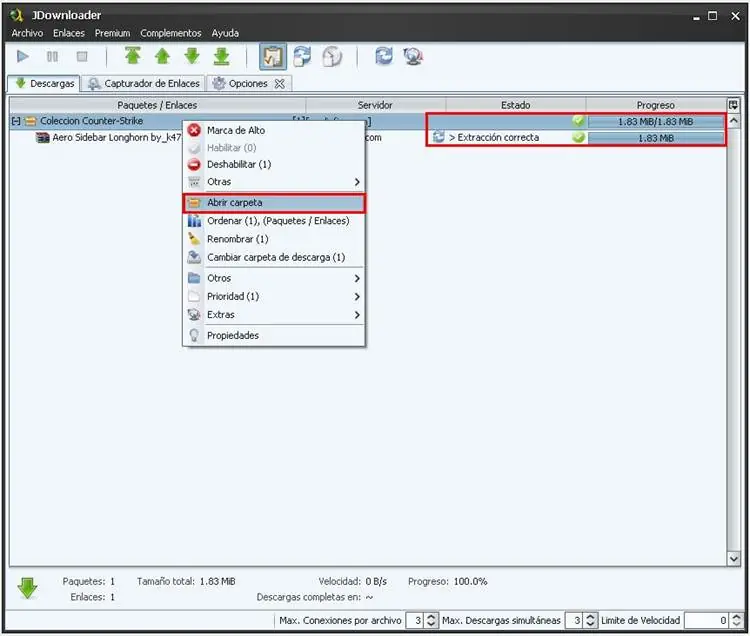Click the Aero Sidebar 1.83 MiB progress bar
750x636 pixels.
click(x=656, y=138)
